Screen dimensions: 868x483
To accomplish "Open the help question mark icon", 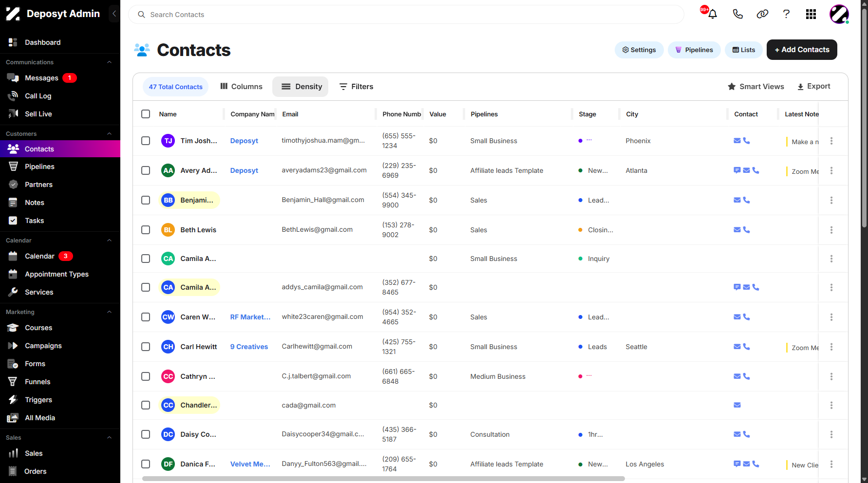I will tap(786, 14).
